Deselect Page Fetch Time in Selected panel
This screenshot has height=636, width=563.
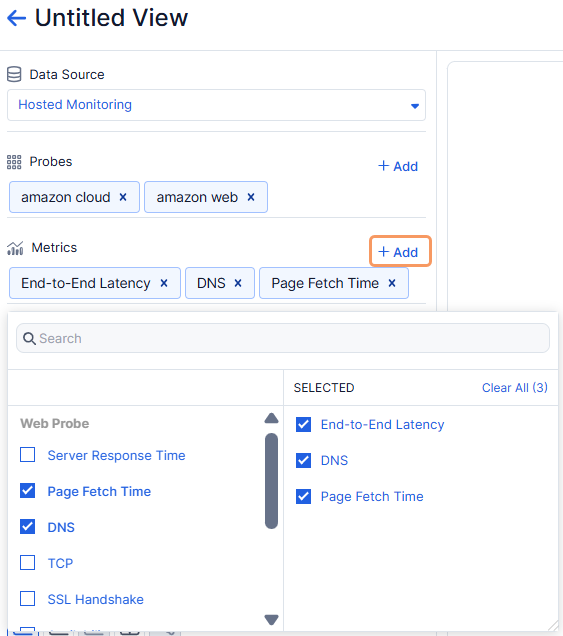tap(303, 496)
